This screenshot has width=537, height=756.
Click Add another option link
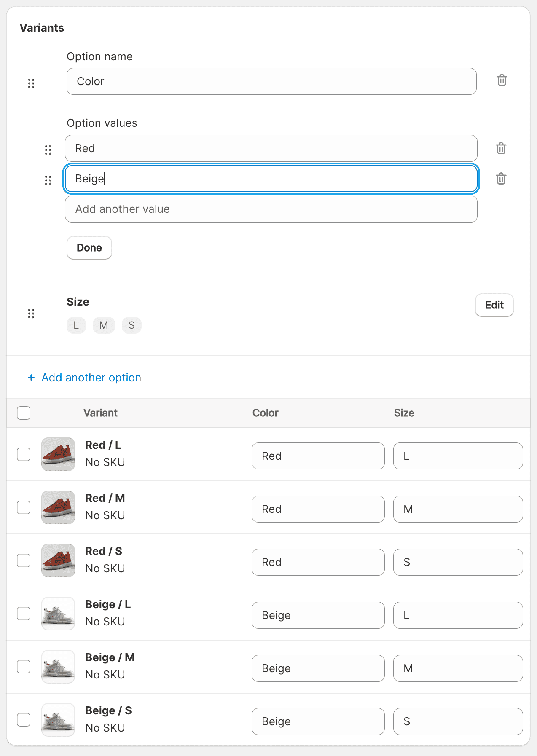tap(91, 378)
